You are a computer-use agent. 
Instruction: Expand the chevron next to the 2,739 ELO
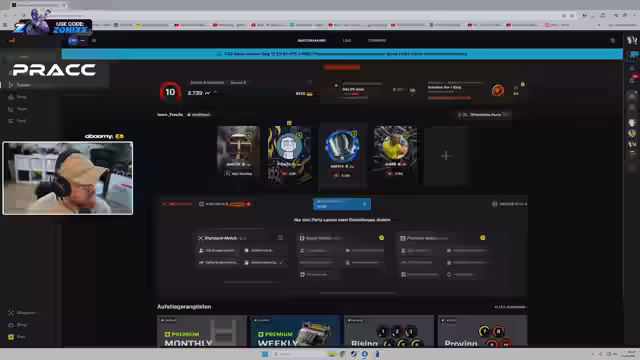tap(216, 93)
